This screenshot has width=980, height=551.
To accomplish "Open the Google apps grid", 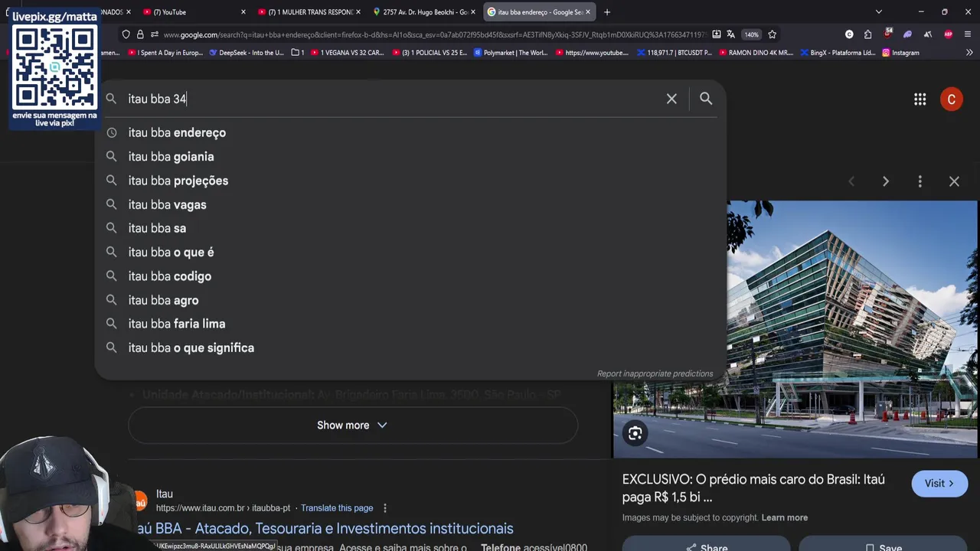I will click(920, 99).
